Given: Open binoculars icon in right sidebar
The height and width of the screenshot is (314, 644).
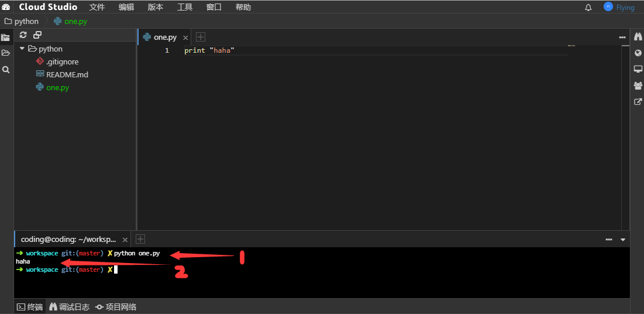Looking at the screenshot, I should (638, 37).
